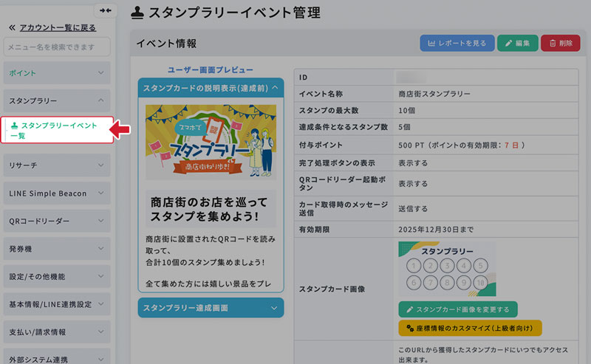Click the double-chevron back icon

pyautogui.click(x=12, y=27)
